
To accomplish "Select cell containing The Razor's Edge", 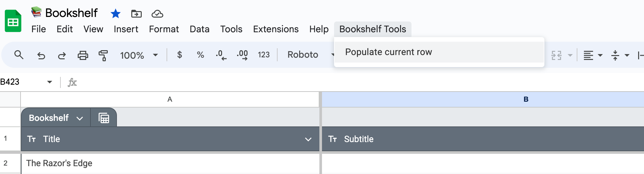I will [170, 163].
